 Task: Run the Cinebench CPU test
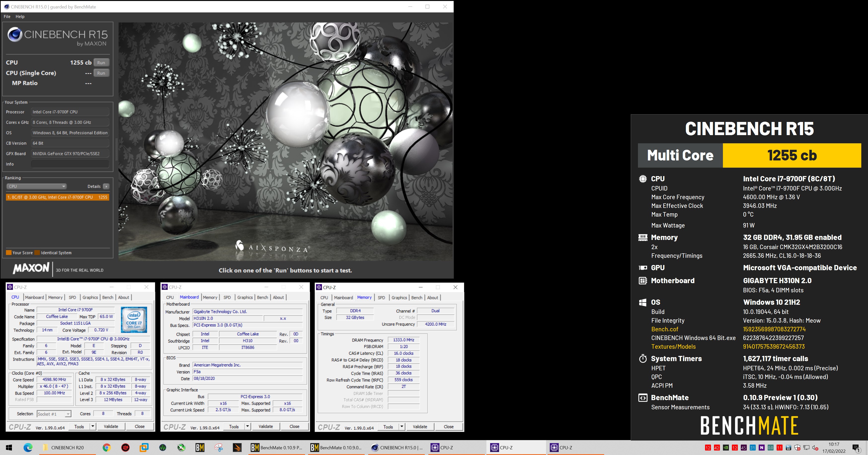pyautogui.click(x=101, y=63)
